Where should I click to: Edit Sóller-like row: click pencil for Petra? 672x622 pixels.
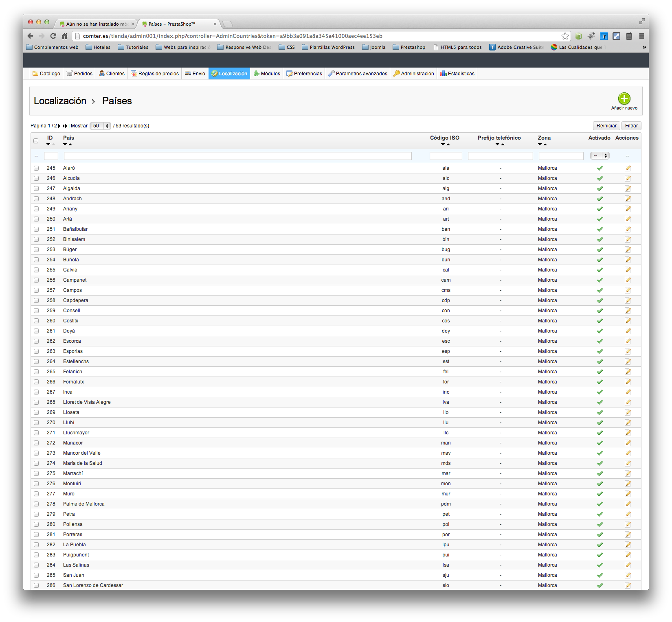628,514
